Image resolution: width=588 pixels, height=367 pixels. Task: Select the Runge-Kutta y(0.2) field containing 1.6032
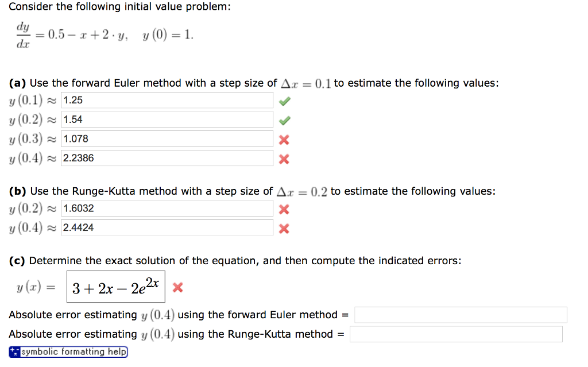point(167,208)
